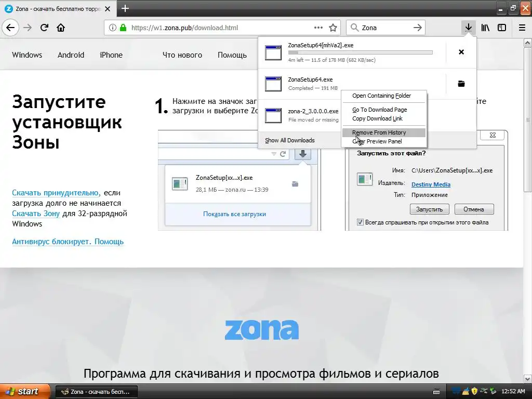This screenshot has height=399, width=532.
Task: Click the blue zona logo
Action: click(262, 329)
